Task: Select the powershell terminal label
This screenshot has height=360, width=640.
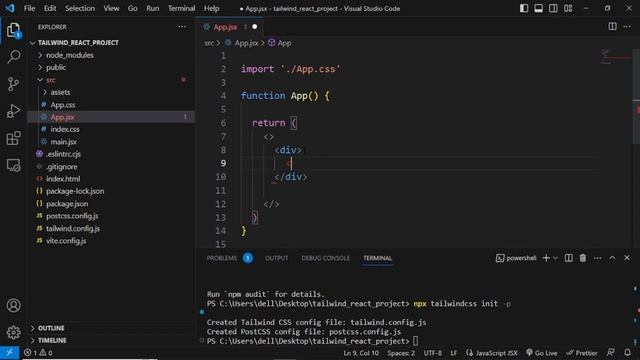Action: (516, 258)
